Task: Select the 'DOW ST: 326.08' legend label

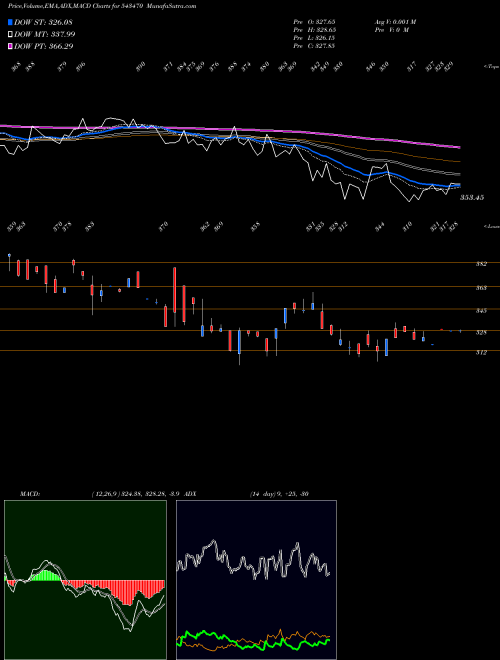Action: [x=44, y=22]
